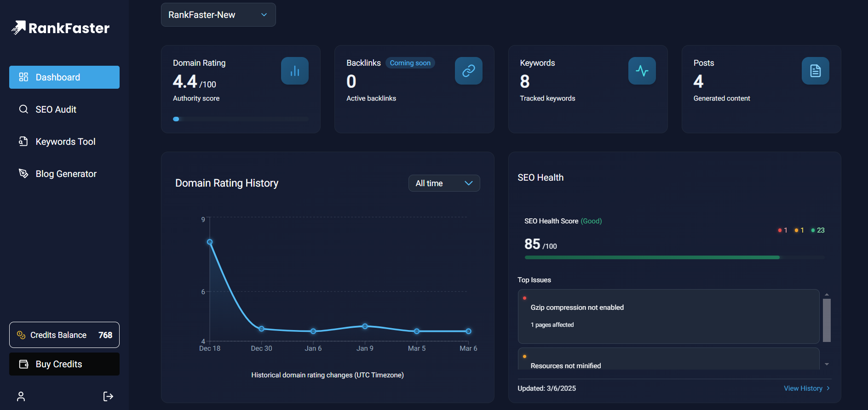Image resolution: width=868 pixels, height=410 pixels.
Task: Expand the All time range dropdown
Action: pos(444,183)
